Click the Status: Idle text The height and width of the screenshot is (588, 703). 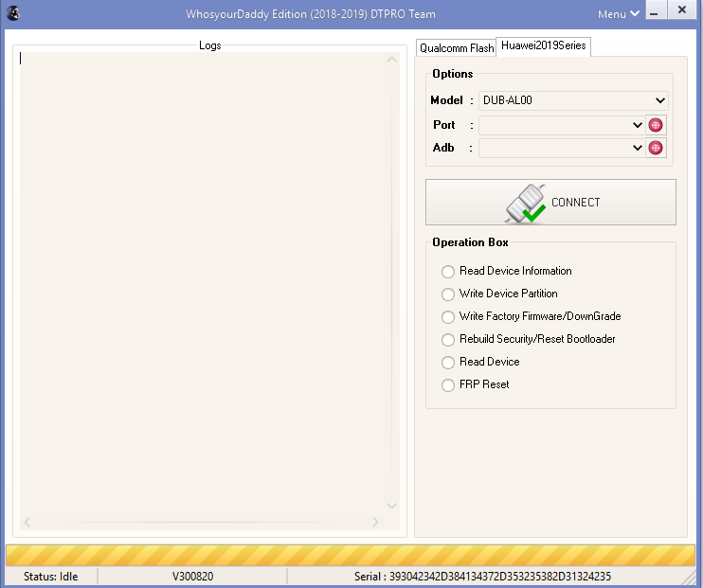click(50, 577)
